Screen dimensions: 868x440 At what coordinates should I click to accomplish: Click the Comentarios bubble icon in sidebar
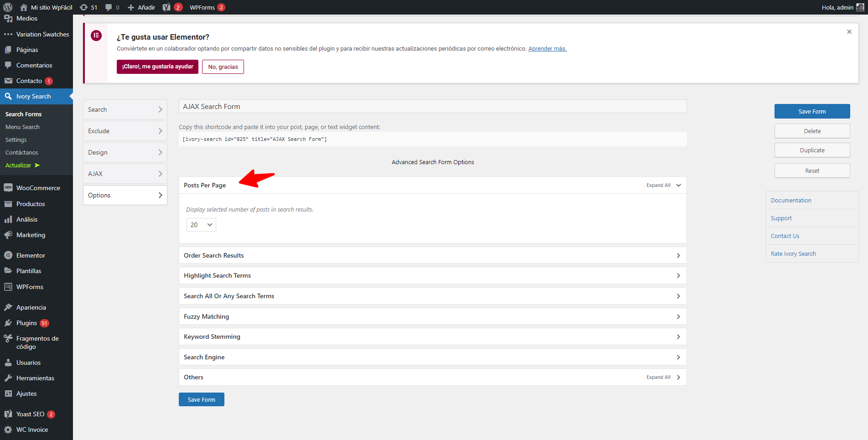pyautogui.click(x=8, y=65)
